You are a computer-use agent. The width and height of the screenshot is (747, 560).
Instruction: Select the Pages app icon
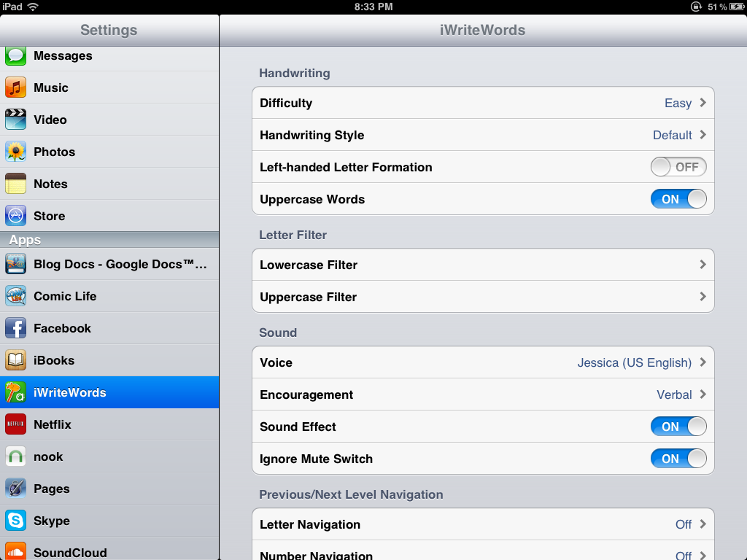click(x=15, y=489)
